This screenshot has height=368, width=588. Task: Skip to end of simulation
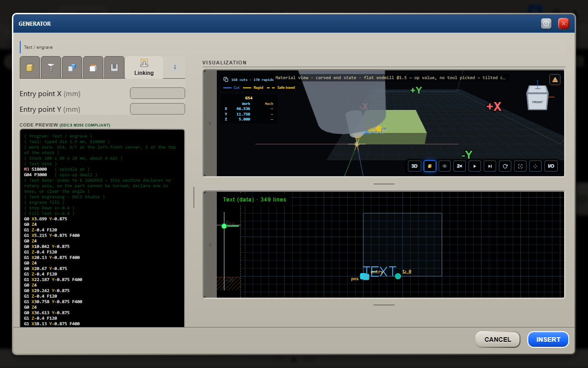[490, 166]
